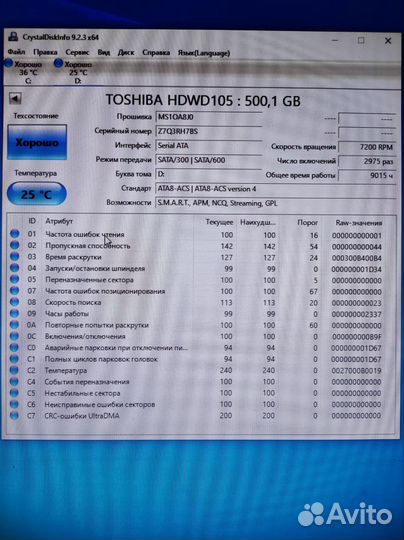Viewport: 404px width, 540px height.
Task: Click the Raw-значения column header
Action: point(359,223)
